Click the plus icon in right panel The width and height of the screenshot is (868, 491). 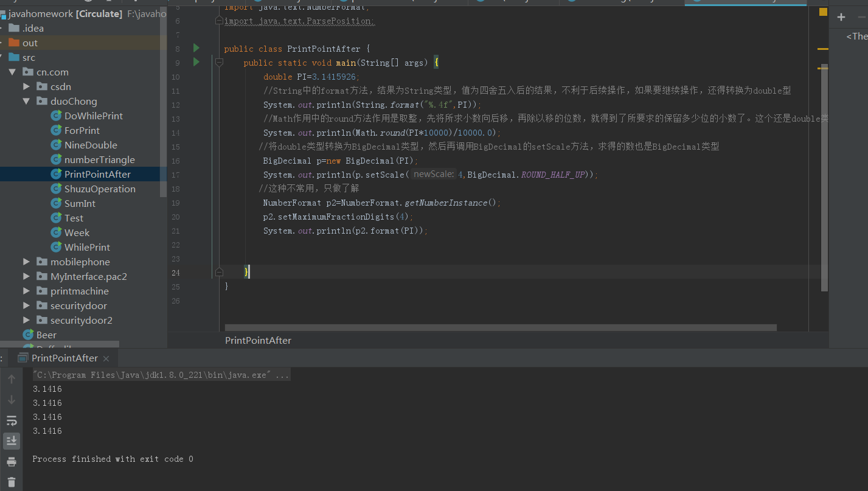[841, 18]
